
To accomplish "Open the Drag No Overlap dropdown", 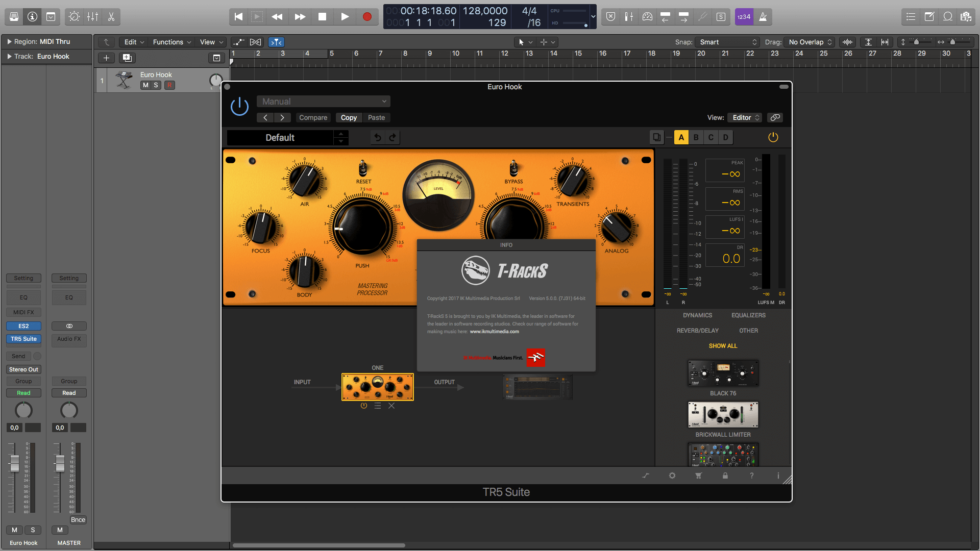I will 810,42.
